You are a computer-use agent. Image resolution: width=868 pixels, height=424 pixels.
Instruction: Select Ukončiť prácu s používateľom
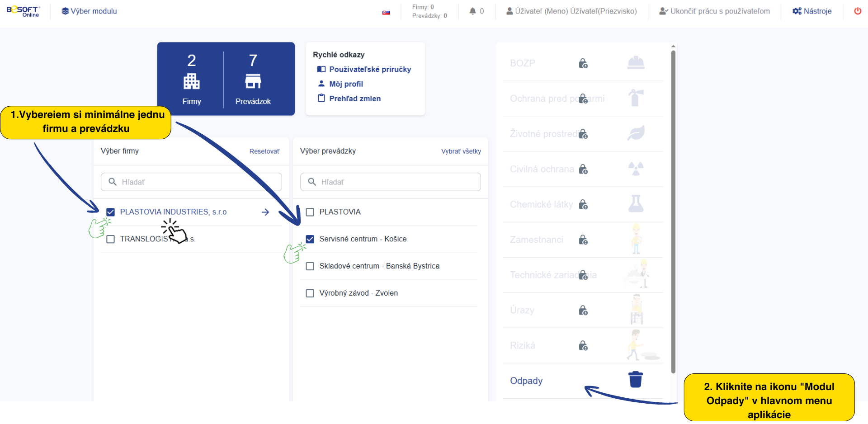point(714,11)
